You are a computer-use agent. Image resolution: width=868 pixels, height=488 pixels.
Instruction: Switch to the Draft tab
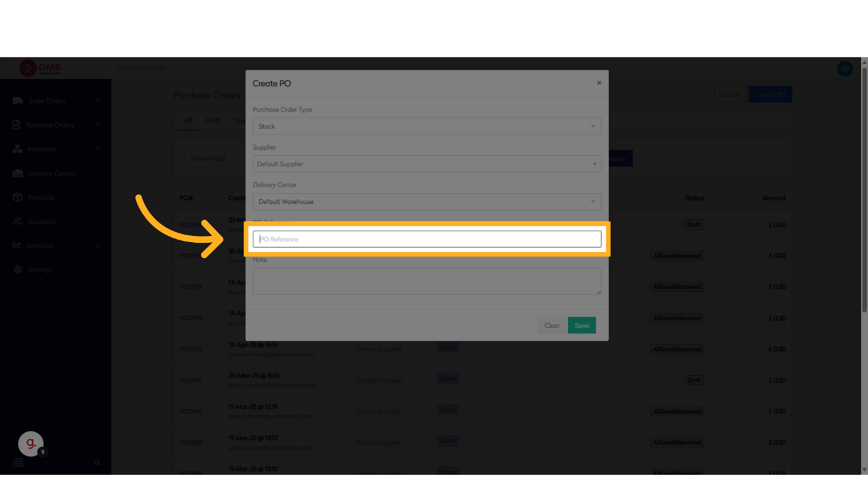[x=213, y=121]
